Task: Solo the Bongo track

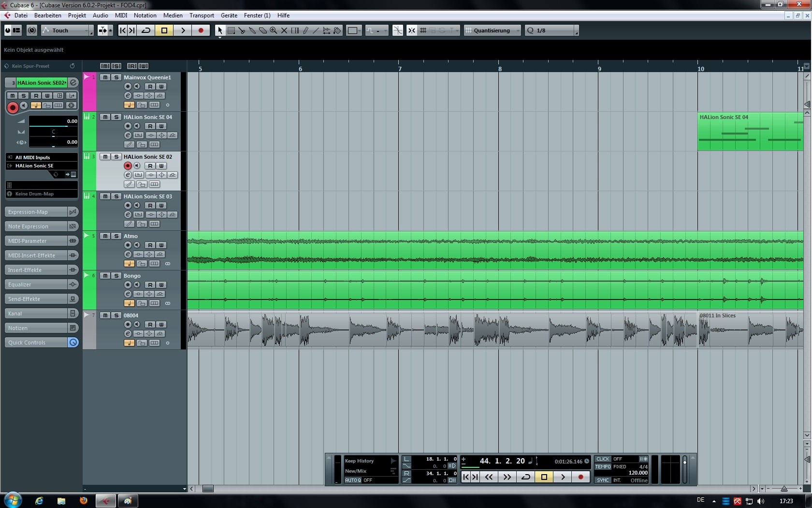Action: [116, 276]
